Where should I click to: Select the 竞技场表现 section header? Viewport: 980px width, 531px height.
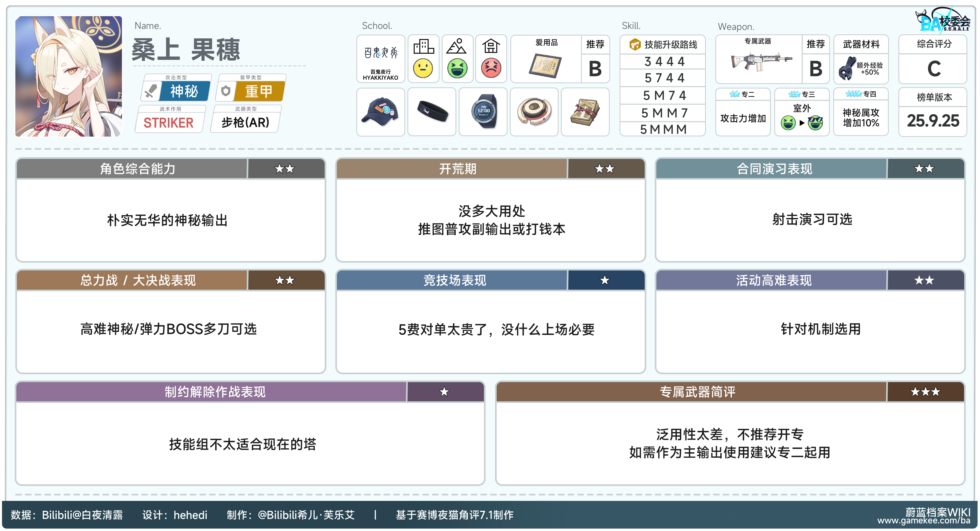pyautogui.click(x=455, y=280)
